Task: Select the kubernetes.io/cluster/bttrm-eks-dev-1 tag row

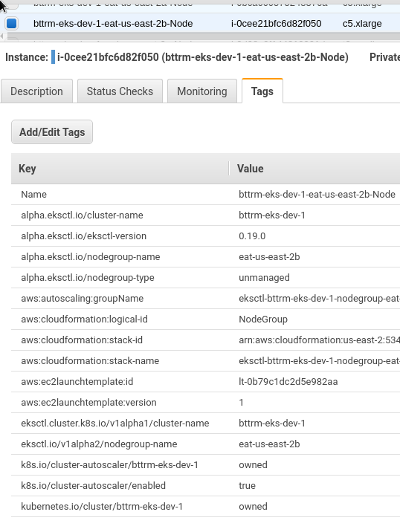Action: click(205, 506)
